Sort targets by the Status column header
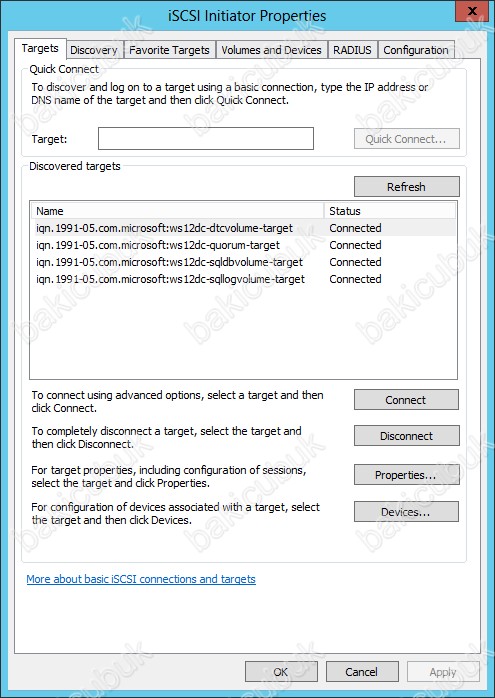 click(x=390, y=211)
